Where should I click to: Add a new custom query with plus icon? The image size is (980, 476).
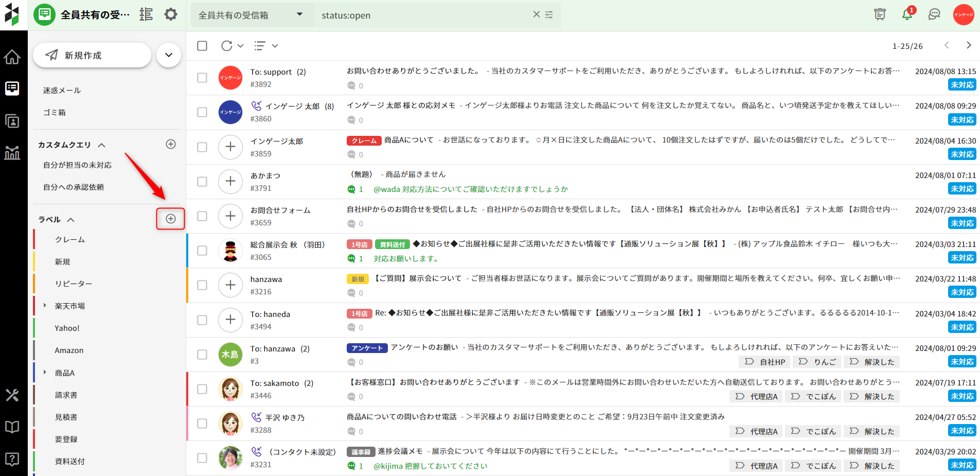[x=171, y=144]
